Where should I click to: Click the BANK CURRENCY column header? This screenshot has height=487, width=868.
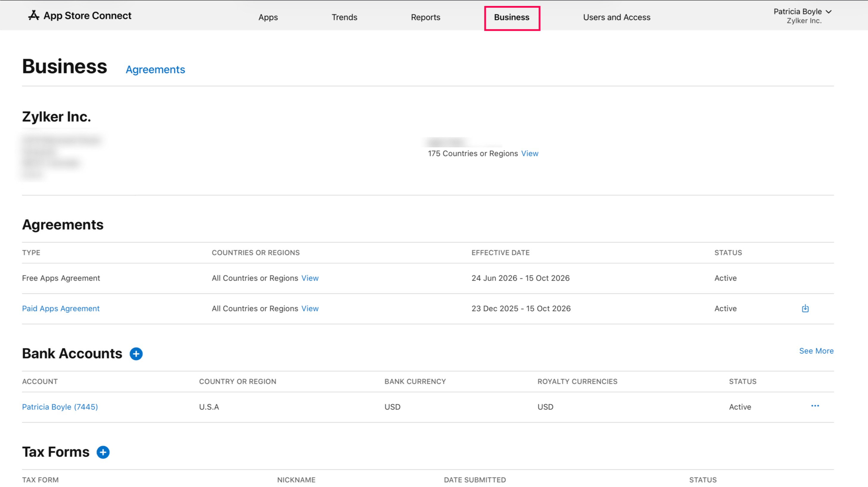415,381
